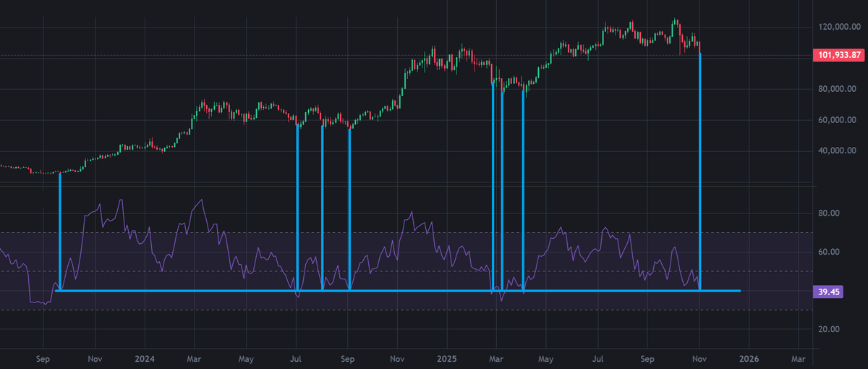Click the 2025 label on the time axis
The height and width of the screenshot is (369, 868).
446,358
